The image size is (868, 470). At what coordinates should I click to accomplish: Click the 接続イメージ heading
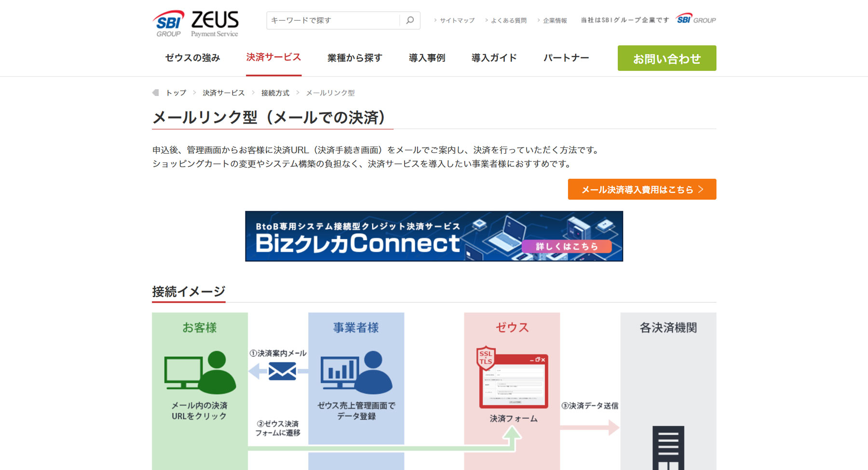click(x=189, y=292)
